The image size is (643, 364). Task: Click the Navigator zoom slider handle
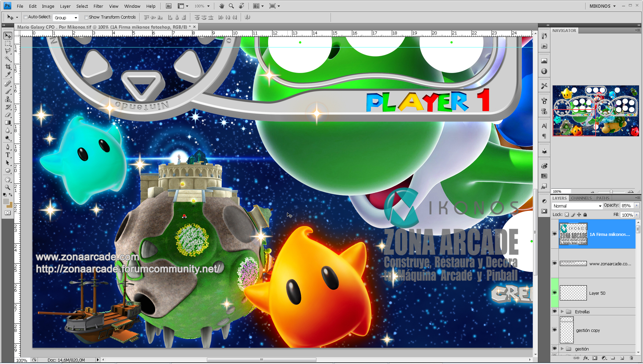611,192
